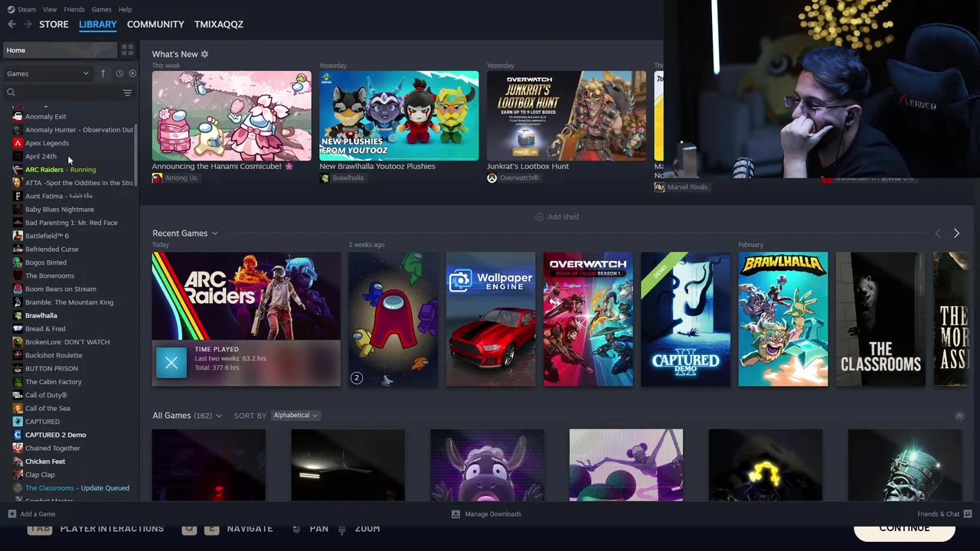Click the Among Us news source link
The image size is (980, 551).
pos(181,178)
